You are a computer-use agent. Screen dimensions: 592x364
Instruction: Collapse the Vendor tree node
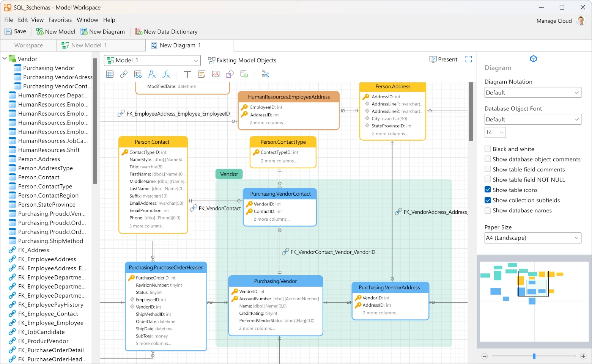click(5, 59)
